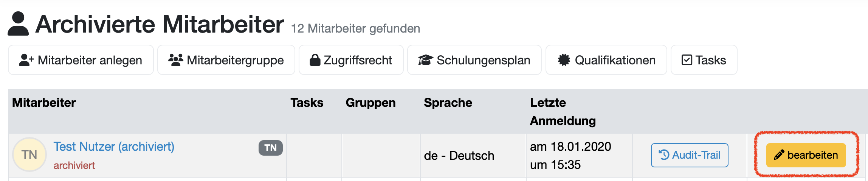Click the Letzte Anmeldung column header
Image resolution: width=868 pixels, height=181 pixels.
pos(562,112)
